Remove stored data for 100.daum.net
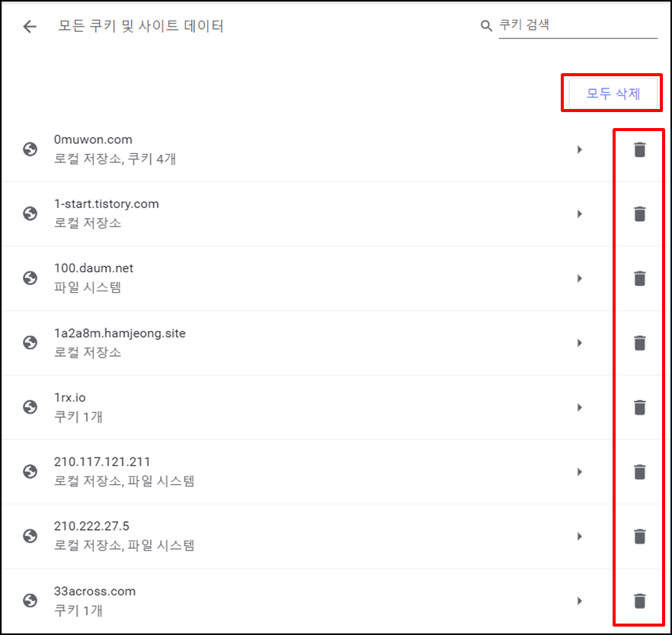 (x=639, y=278)
